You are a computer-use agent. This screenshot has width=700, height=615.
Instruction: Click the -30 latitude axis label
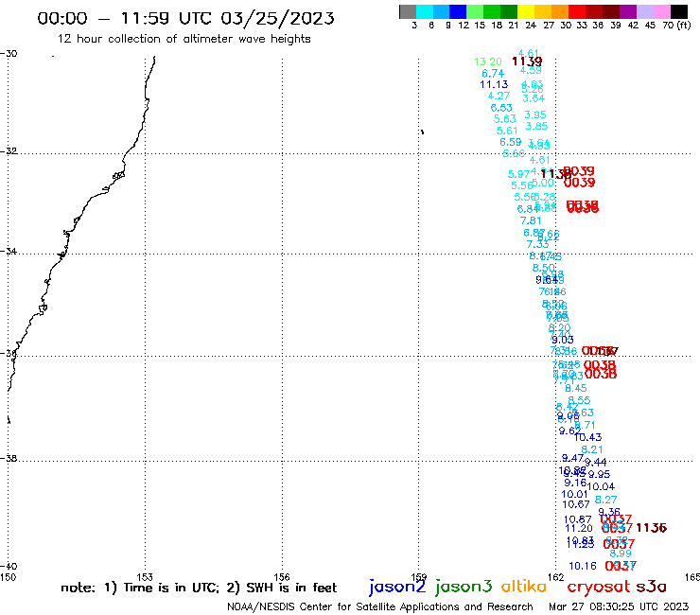click(9, 54)
